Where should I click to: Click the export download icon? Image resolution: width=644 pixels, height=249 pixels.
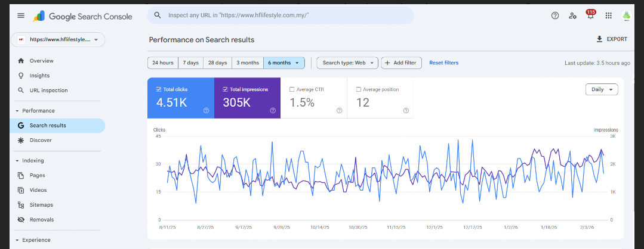pyautogui.click(x=599, y=39)
